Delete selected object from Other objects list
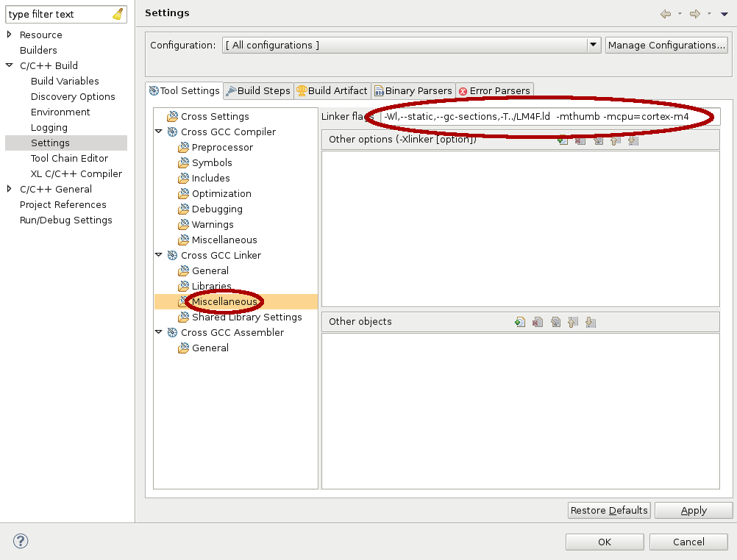The width and height of the screenshot is (737, 560). click(x=537, y=321)
